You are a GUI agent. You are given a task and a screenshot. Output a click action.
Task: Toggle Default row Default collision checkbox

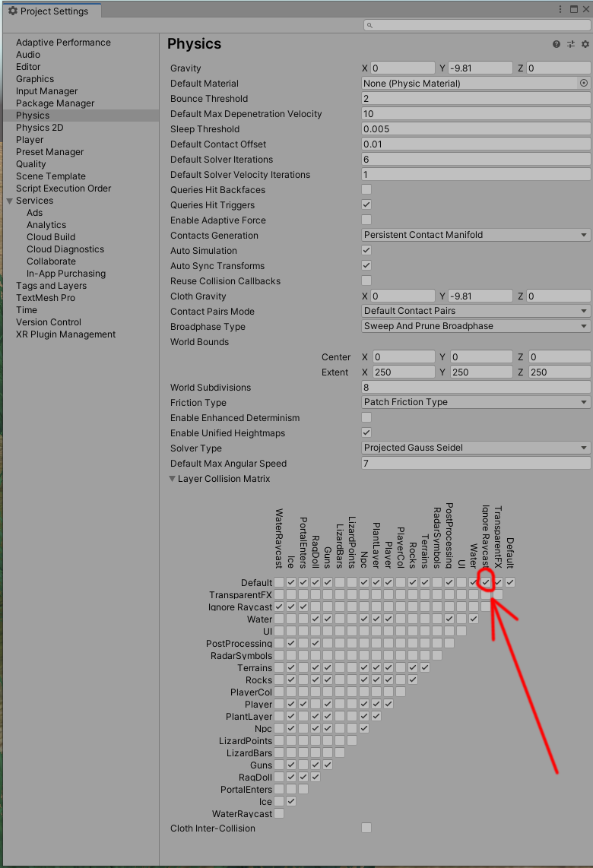510,582
